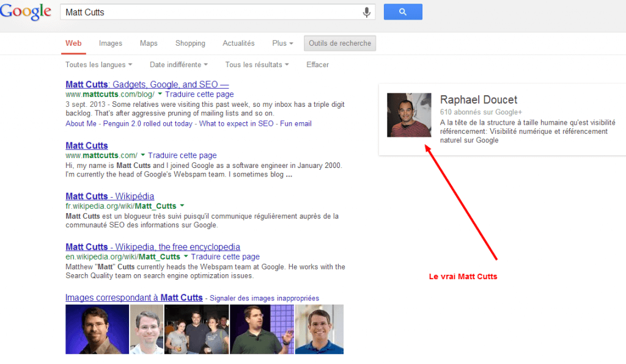Open About Me sitelink
Screen dimensions: 626x364
(x=81, y=123)
